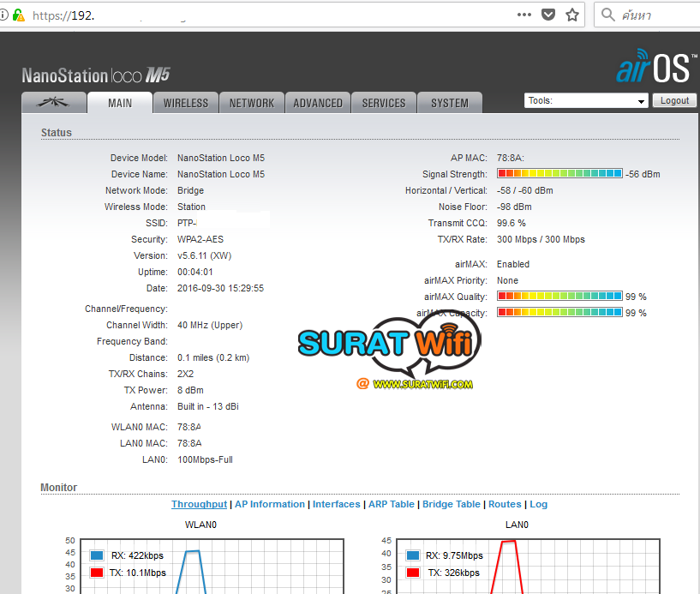Click the firmware version v5.6.11 (XW)

pos(205,256)
